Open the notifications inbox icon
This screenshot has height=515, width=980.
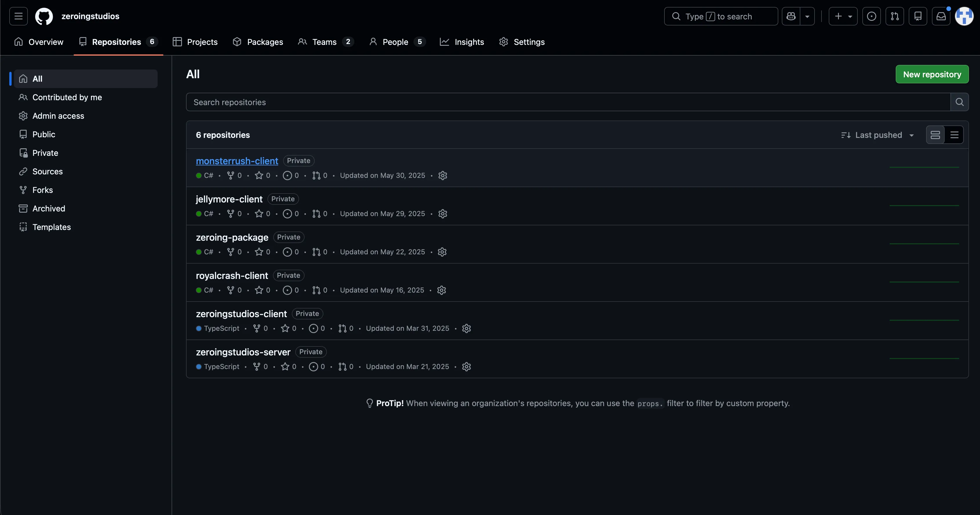[x=941, y=16]
